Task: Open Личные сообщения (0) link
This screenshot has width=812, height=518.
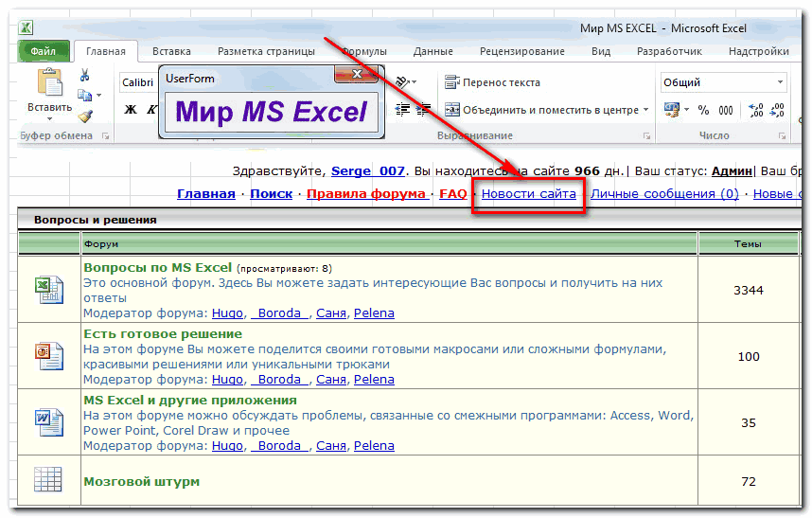Action: [x=665, y=194]
